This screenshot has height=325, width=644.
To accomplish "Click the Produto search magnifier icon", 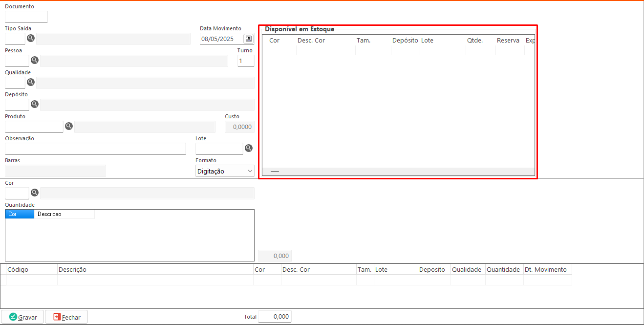I will (x=69, y=126).
